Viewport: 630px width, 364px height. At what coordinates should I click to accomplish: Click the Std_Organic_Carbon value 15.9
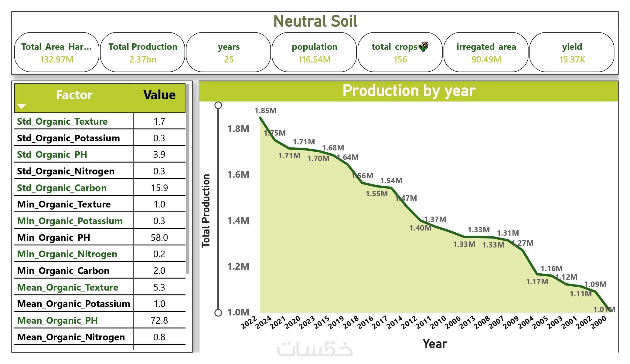[x=159, y=188]
